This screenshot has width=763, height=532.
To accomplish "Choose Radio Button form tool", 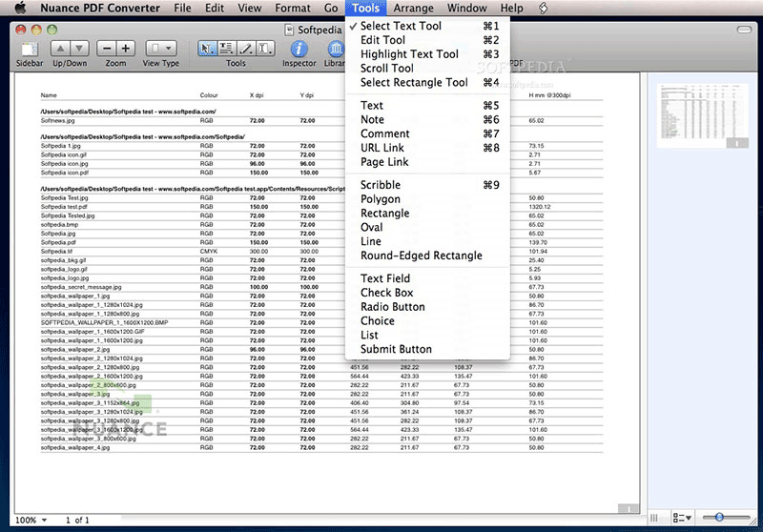I will coord(427,306).
